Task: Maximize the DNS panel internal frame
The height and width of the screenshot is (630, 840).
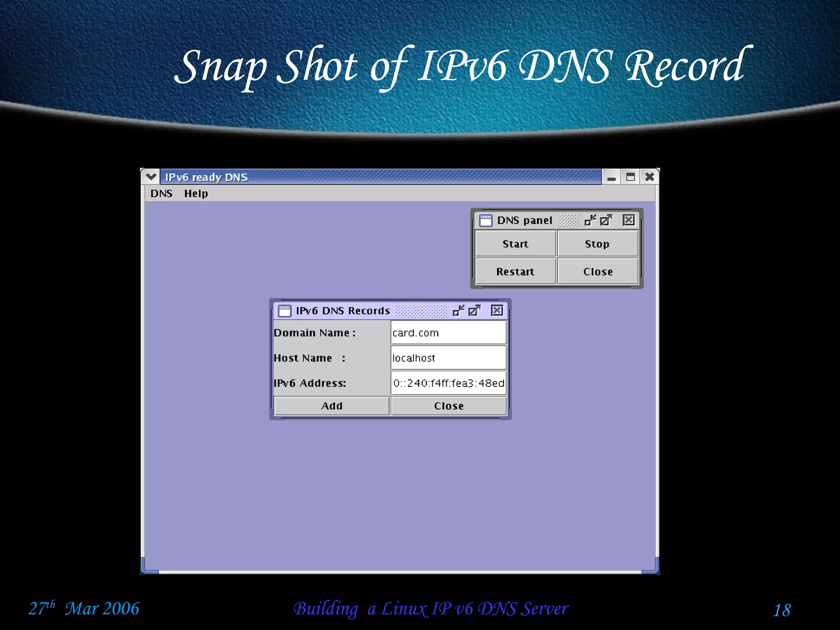Action: tap(606, 220)
